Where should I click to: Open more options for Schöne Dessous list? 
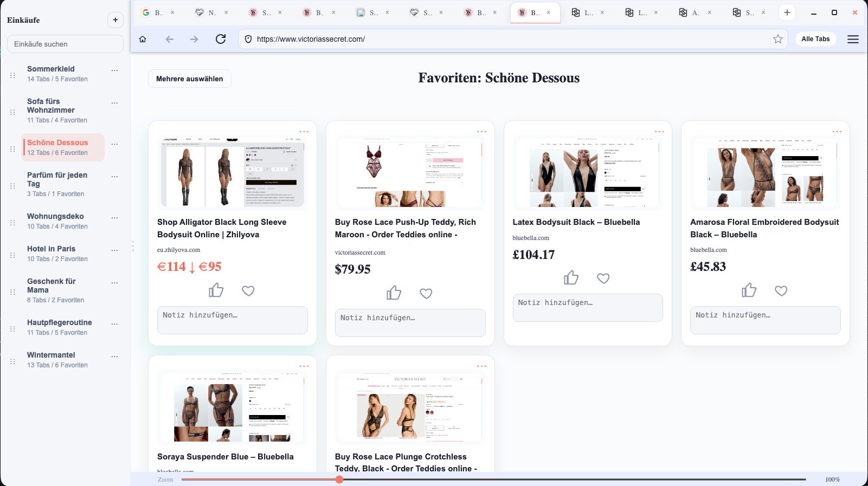pos(114,144)
